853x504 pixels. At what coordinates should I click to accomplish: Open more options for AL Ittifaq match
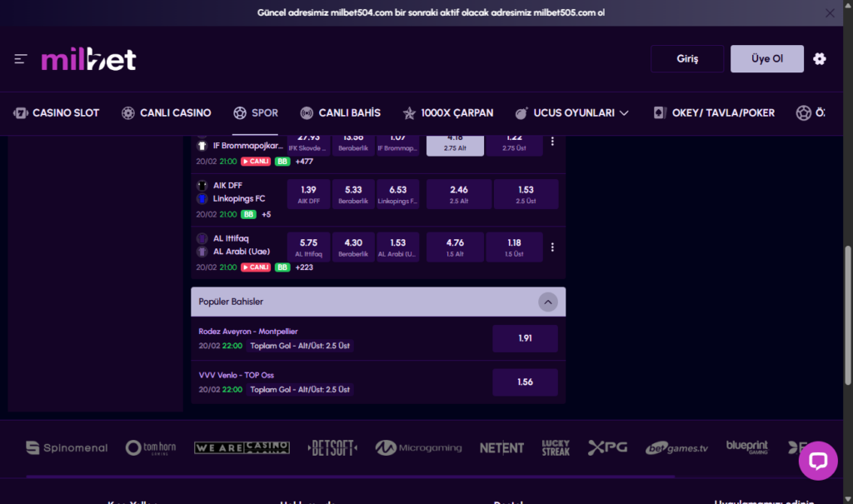[x=552, y=247]
